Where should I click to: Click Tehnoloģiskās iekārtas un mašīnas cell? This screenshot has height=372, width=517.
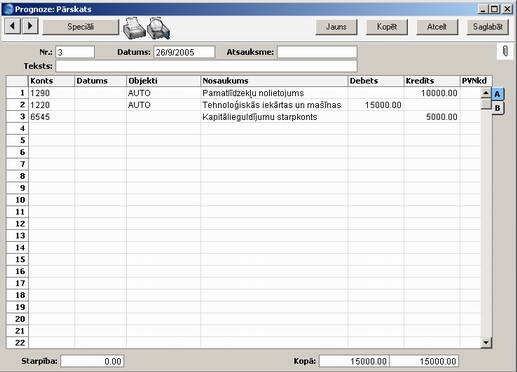(274, 105)
